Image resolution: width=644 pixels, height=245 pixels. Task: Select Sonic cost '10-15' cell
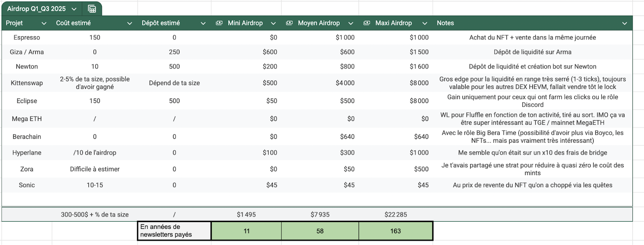95,185
